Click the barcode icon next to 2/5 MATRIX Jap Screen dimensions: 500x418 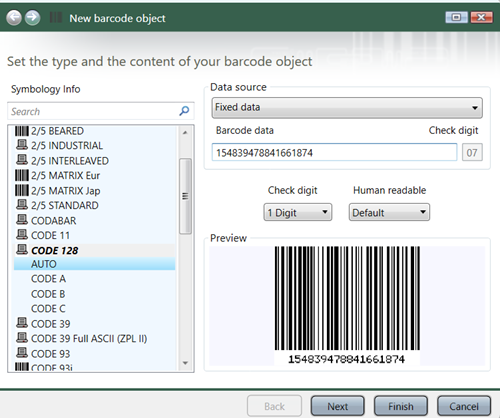click(x=22, y=190)
